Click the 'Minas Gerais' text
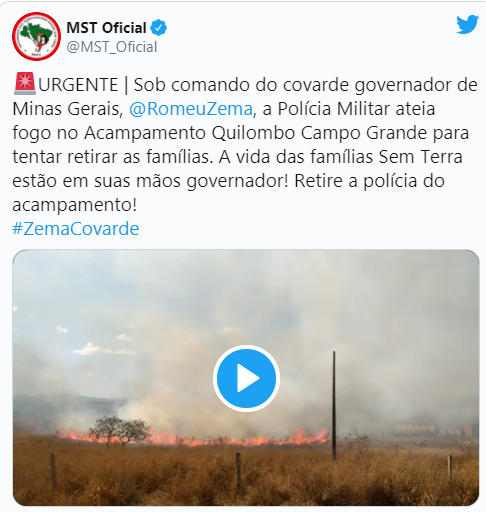Screen dimensions: 486x512 [68, 109]
